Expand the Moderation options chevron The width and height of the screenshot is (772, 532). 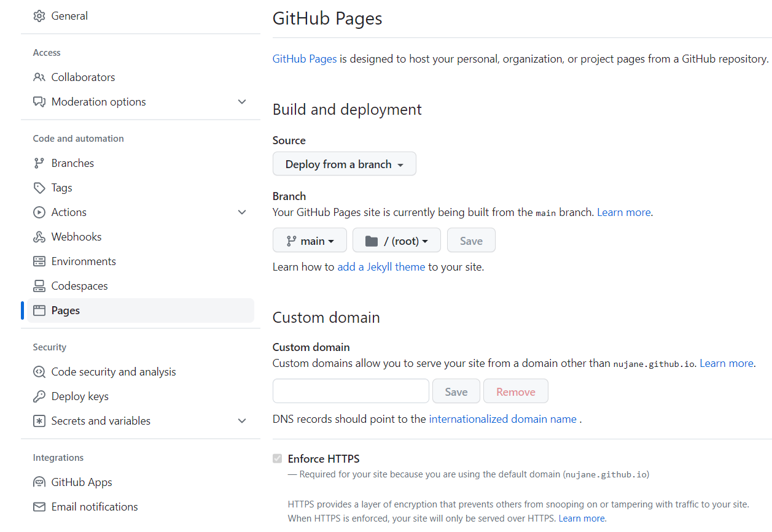(242, 102)
